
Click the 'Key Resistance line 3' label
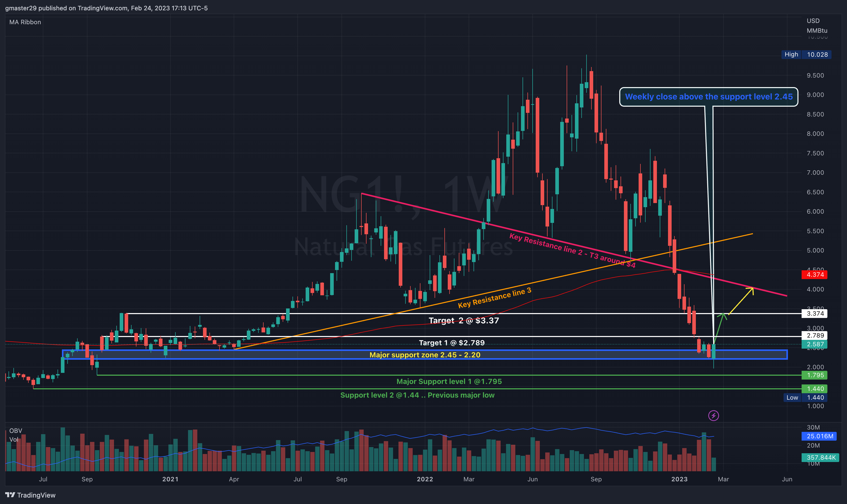pyautogui.click(x=494, y=298)
